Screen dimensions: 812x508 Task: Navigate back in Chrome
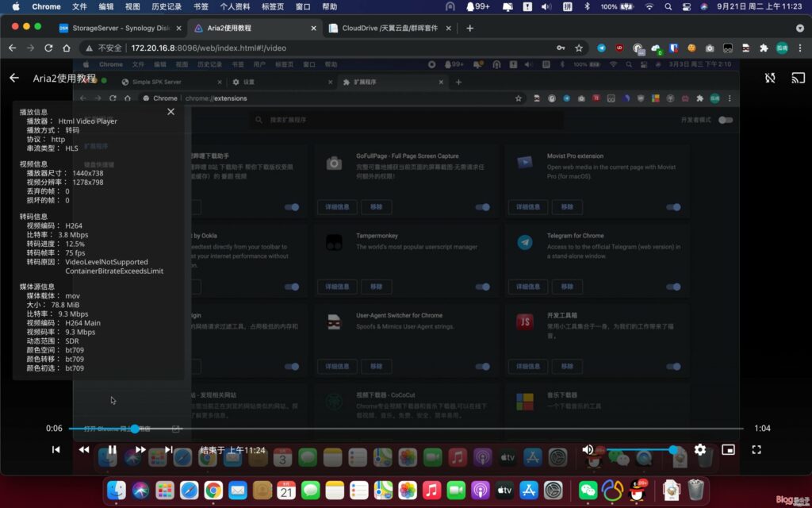pos(13,48)
